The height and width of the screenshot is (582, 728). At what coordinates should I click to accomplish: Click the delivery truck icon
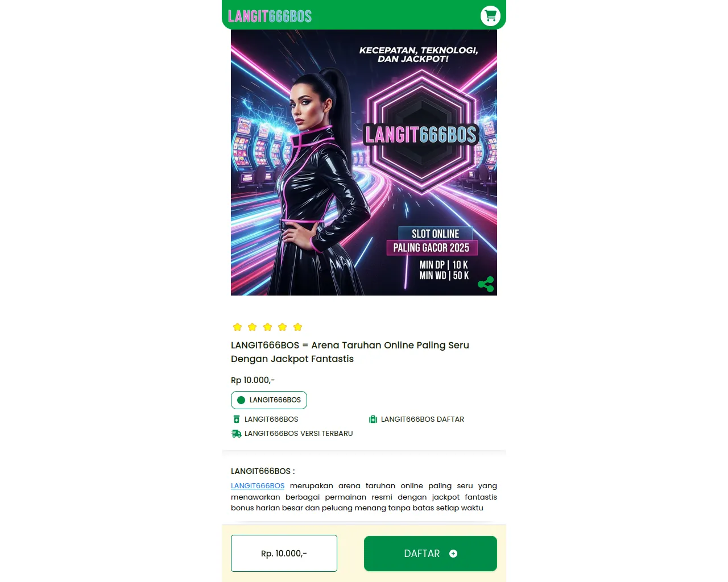[237, 434]
